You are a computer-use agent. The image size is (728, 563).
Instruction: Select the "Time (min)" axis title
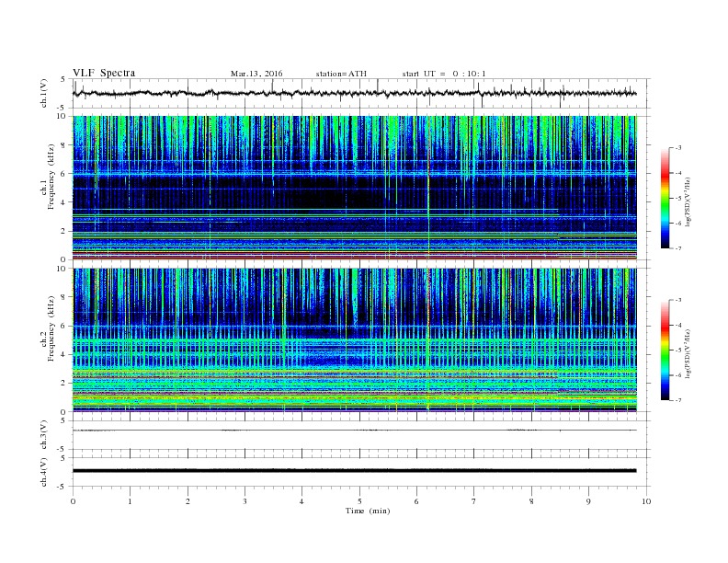368,511
